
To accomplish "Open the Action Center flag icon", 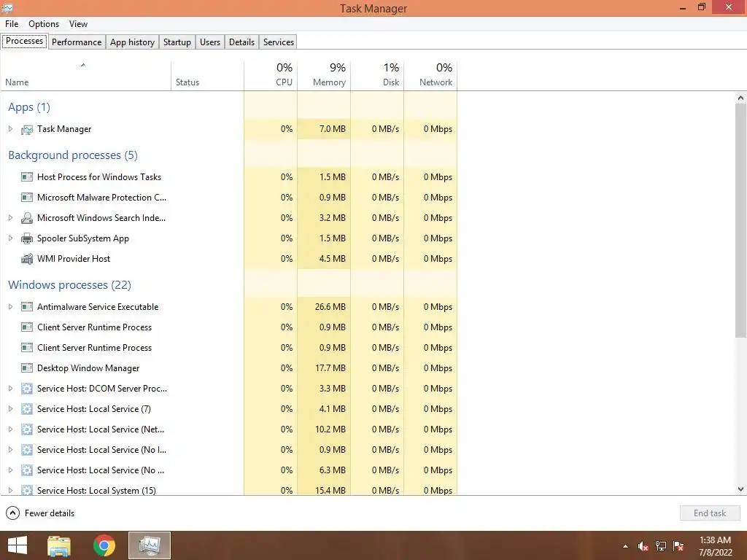I will pos(678,546).
